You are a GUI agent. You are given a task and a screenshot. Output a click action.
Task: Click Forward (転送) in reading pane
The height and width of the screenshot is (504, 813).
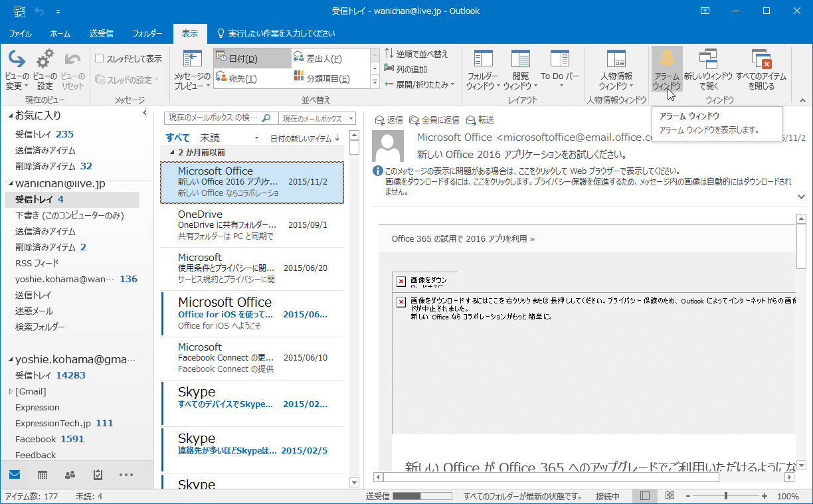click(x=480, y=120)
